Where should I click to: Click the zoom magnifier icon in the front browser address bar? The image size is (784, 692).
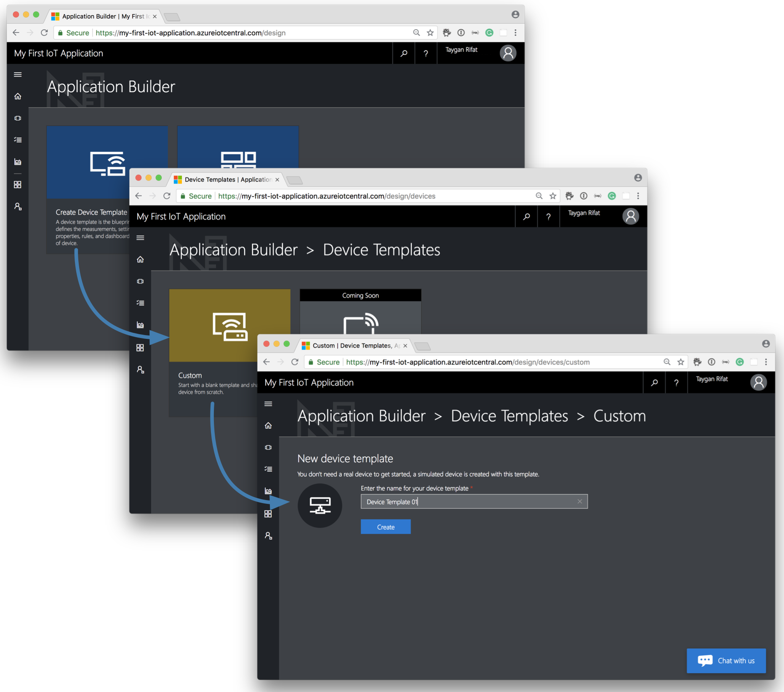coord(667,362)
